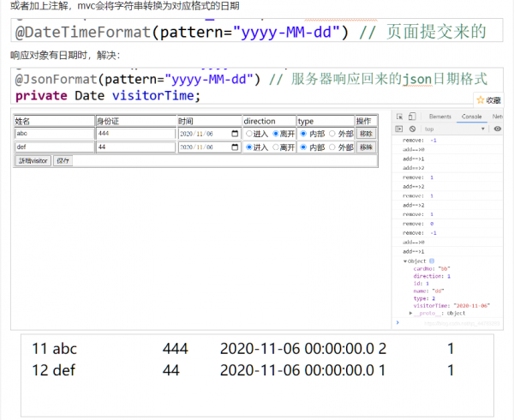
Task: Click the eye live-expression icon in console
Action: coord(498,129)
